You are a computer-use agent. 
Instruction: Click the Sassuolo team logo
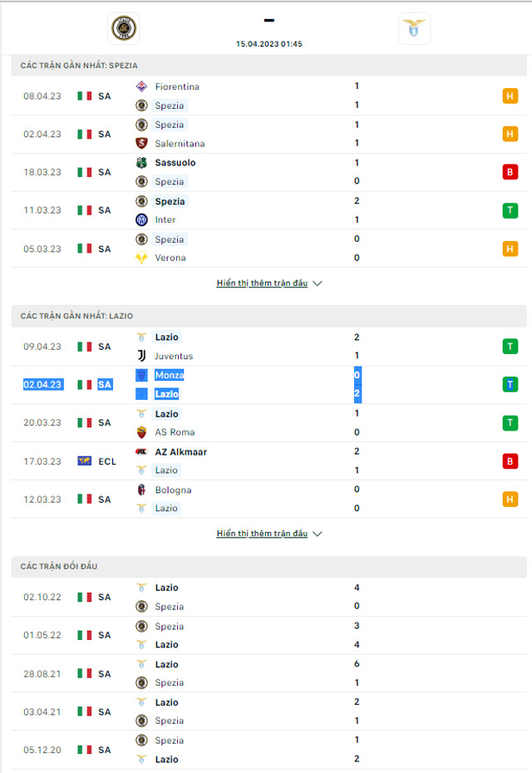[x=141, y=163]
